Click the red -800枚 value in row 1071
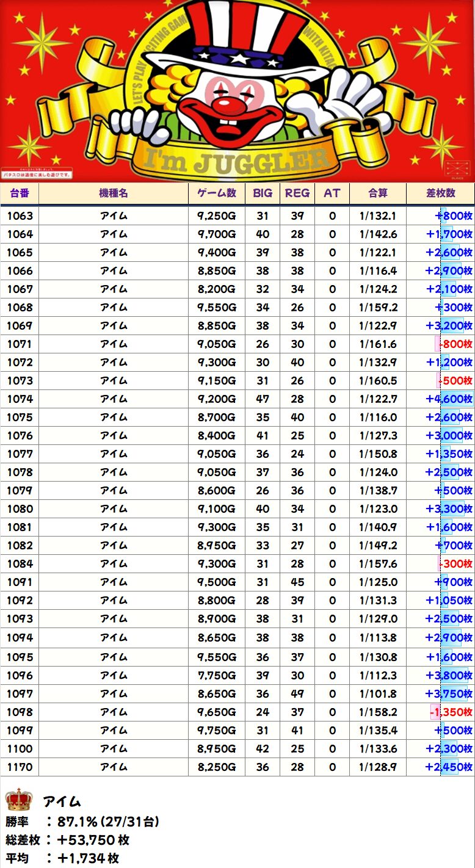The image size is (475, 868). (455, 344)
